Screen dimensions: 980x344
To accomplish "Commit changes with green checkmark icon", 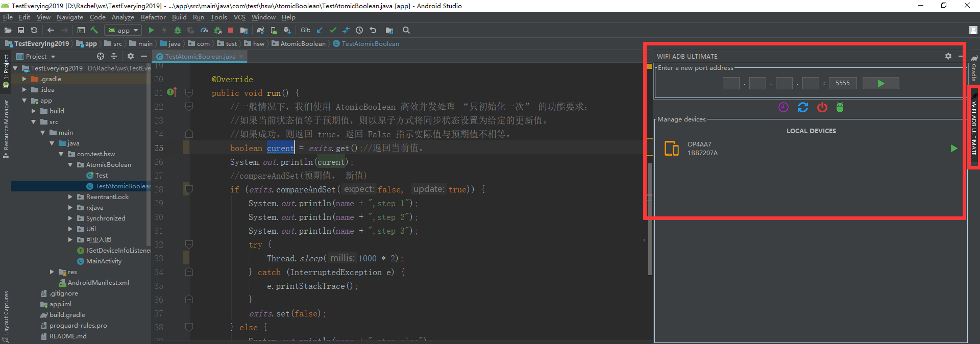I will (333, 30).
